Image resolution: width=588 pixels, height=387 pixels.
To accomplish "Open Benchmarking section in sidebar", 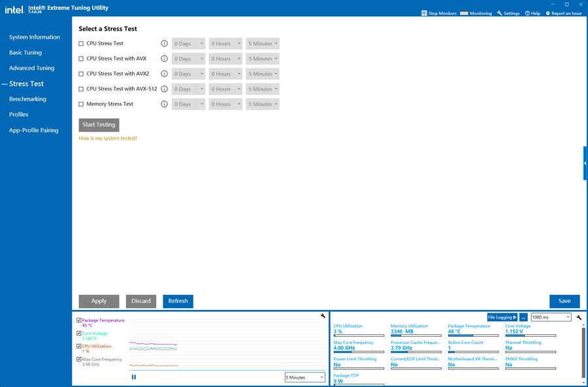I will click(27, 99).
